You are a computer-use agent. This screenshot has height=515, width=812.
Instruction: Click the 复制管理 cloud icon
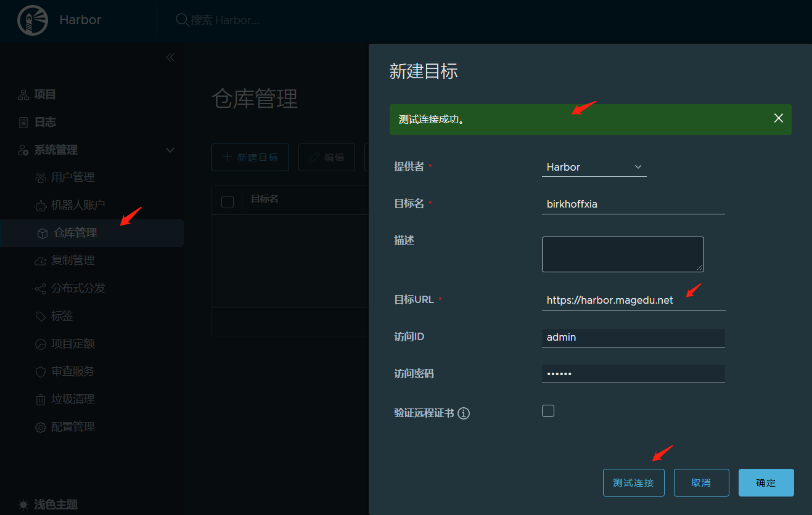41,261
